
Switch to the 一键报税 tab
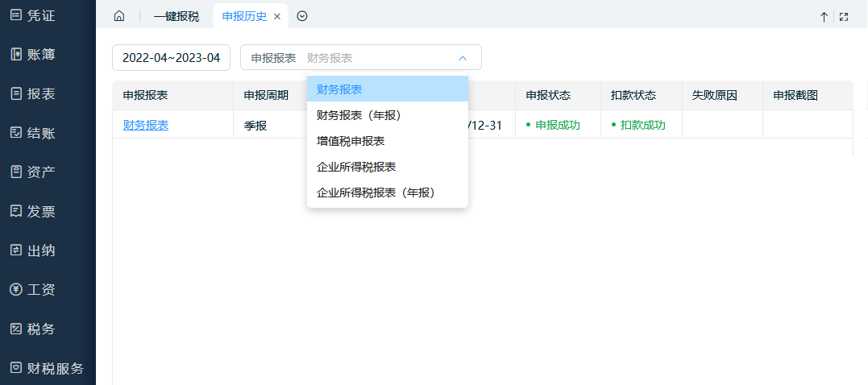point(176,17)
